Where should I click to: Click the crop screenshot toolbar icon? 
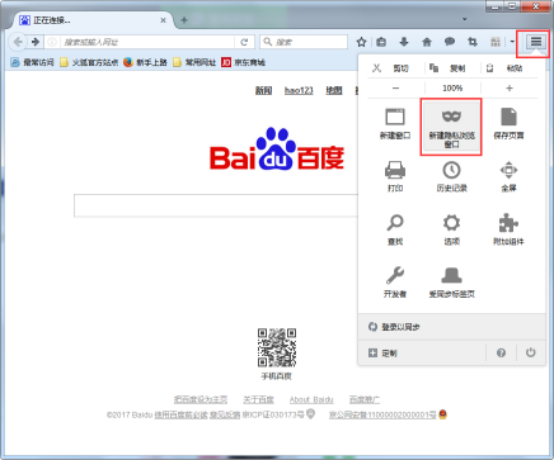(472, 42)
